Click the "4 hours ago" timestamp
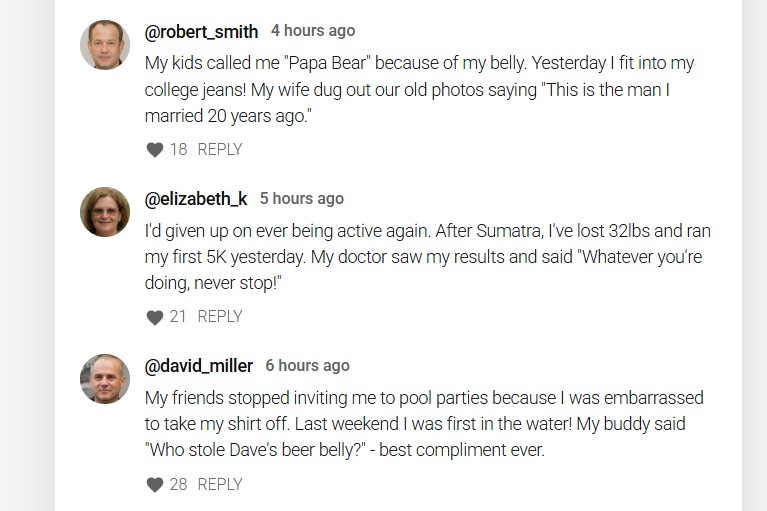 point(312,31)
